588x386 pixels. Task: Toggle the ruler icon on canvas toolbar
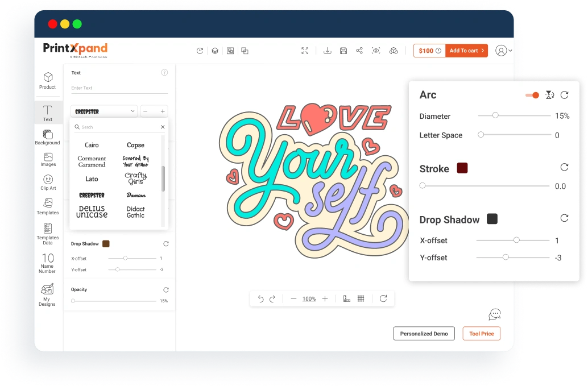[x=347, y=298]
